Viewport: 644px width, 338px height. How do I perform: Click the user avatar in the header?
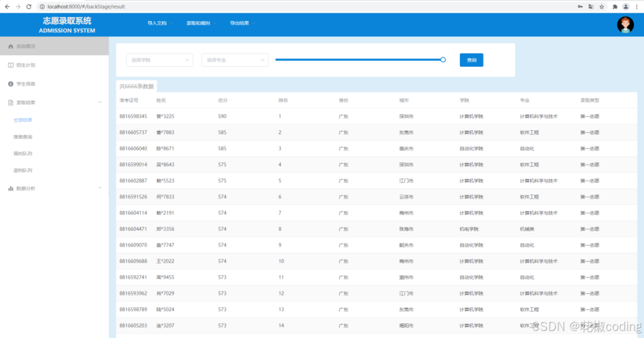click(625, 24)
